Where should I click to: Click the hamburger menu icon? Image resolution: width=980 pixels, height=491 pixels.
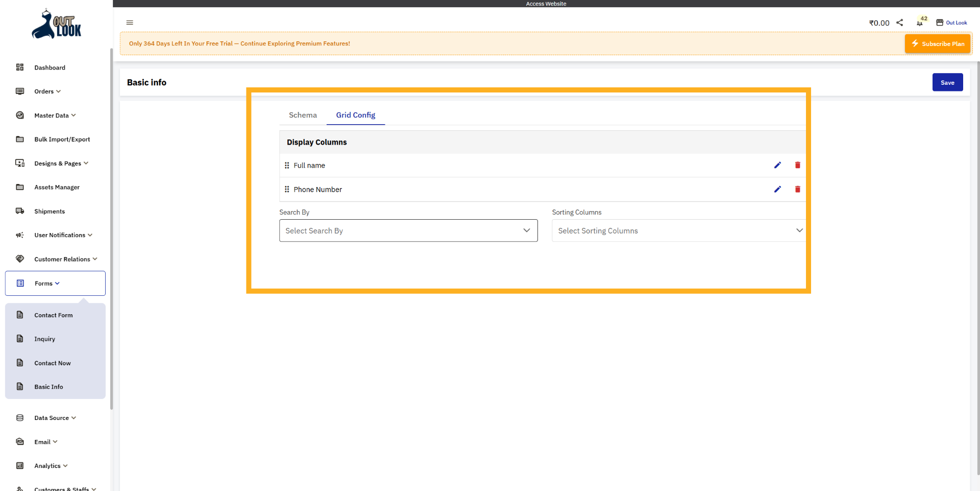click(130, 22)
